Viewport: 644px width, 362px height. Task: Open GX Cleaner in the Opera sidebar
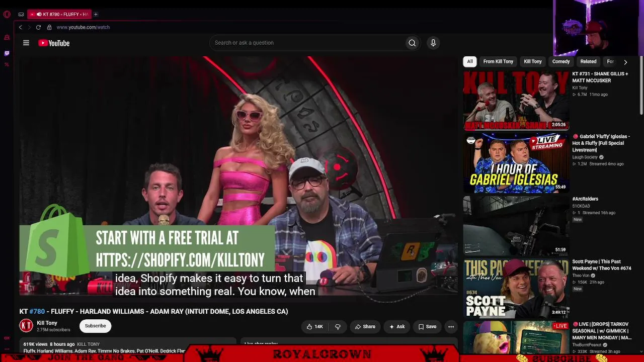(7, 38)
